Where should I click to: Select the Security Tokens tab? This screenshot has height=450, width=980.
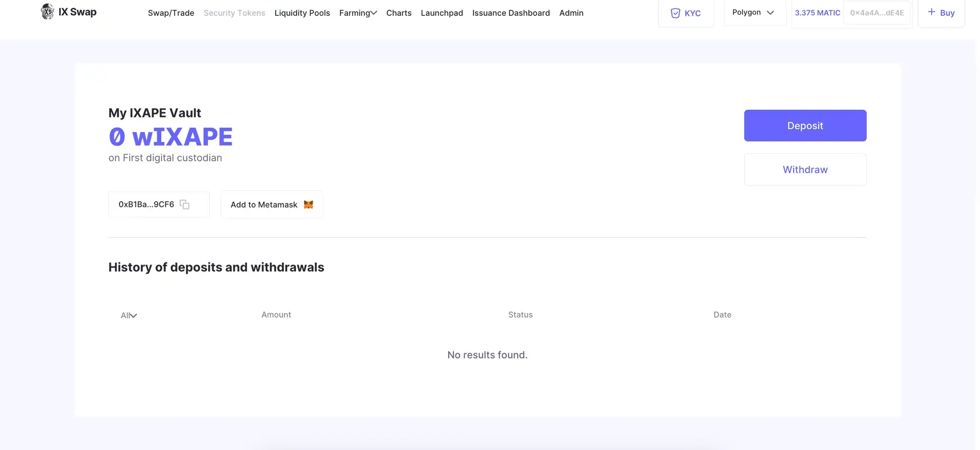click(x=234, y=13)
